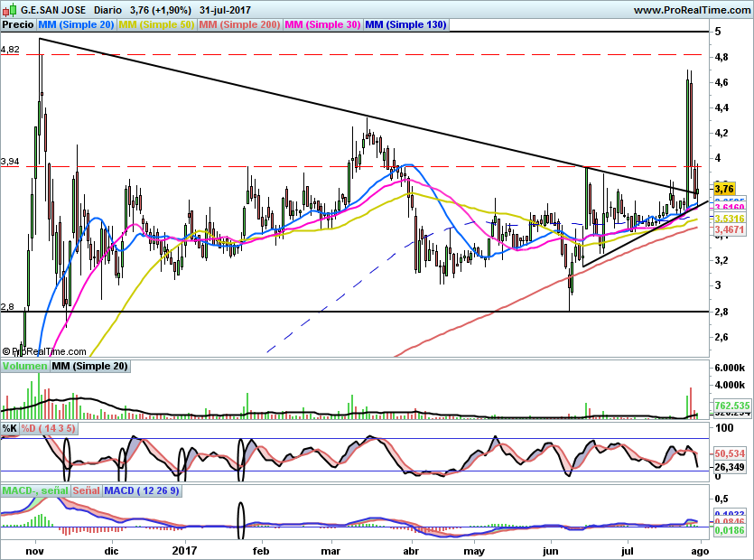Screen dimensions: 754x560
Task: Select the Volumen panel label
Action: pos(24,366)
